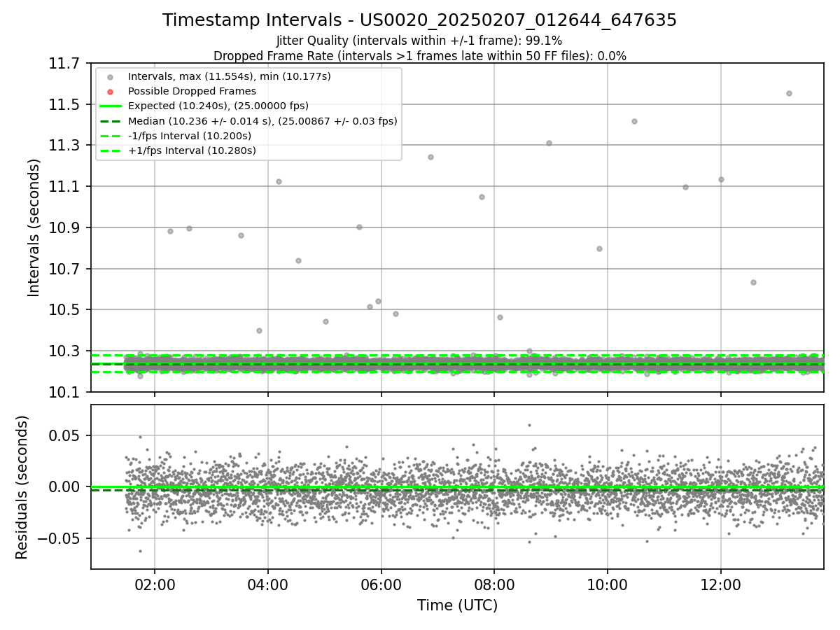Click the grey dot marker beside Intervals legend entry
This screenshot has height=630, width=840.
[x=110, y=77]
